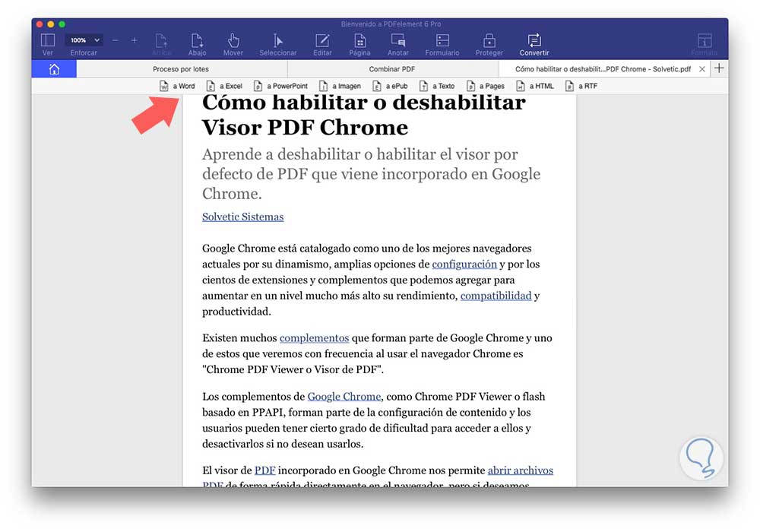Follow the complementos hyperlink
The width and height of the screenshot is (760, 532).
click(314, 337)
